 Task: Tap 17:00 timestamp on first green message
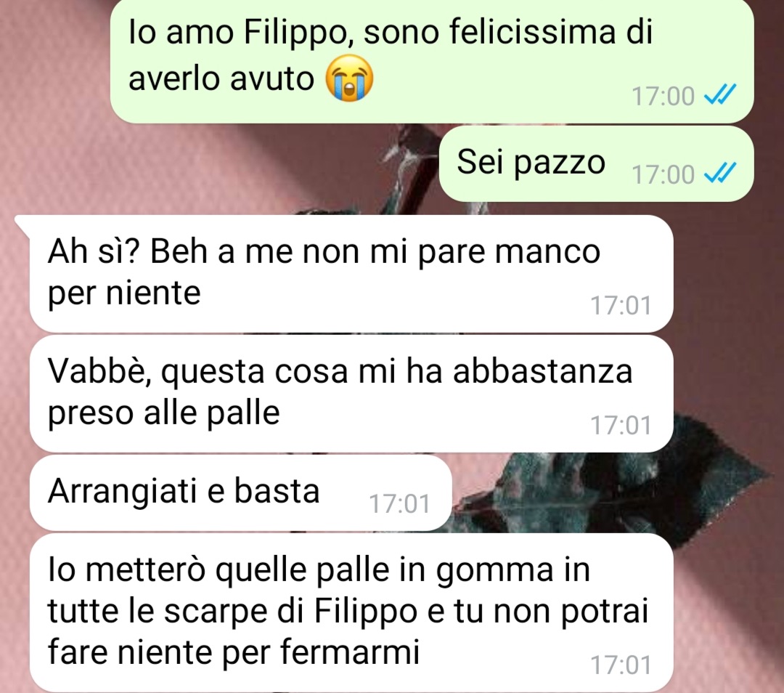pos(663,96)
